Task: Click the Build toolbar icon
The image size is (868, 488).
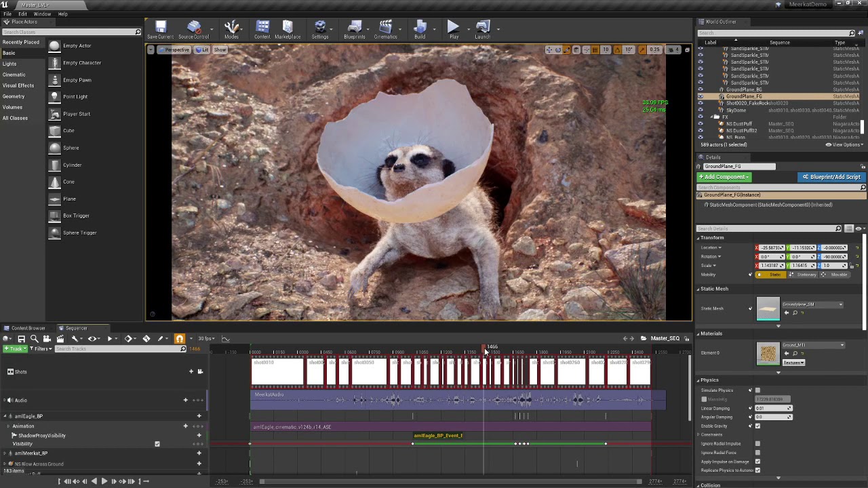Action: pos(420,29)
